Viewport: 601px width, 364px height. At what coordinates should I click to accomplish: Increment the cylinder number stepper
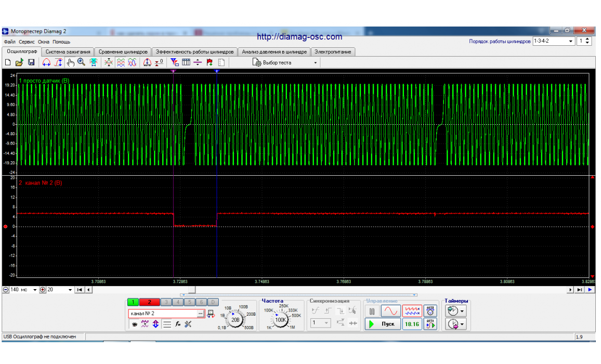(588, 39)
